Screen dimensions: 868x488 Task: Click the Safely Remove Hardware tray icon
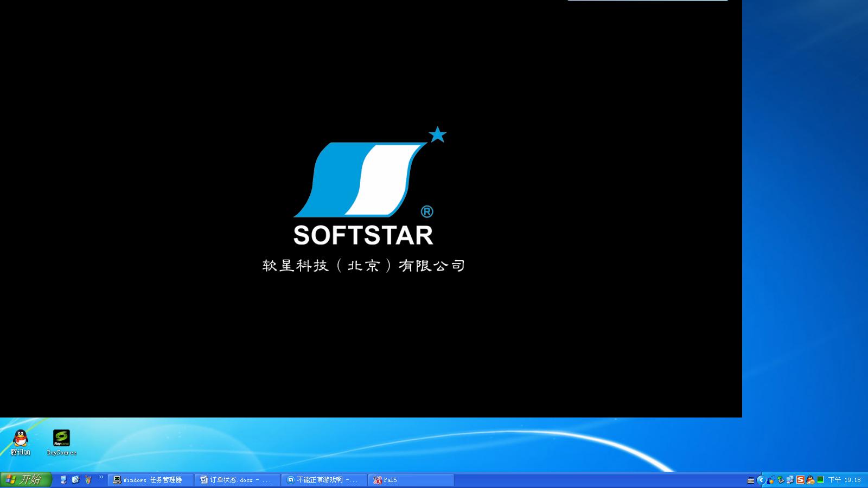click(781, 480)
